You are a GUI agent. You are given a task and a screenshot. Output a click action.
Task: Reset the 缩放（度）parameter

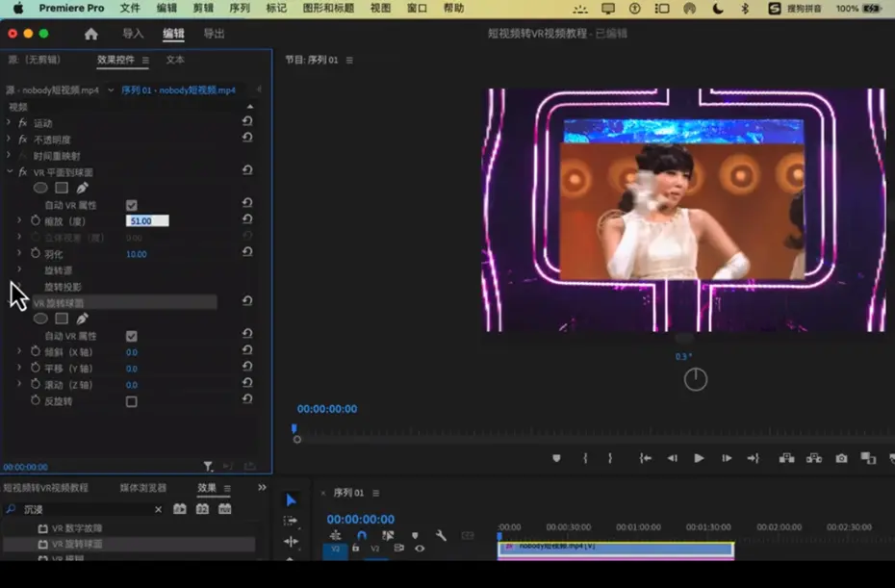pyautogui.click(x=247, y=219)
